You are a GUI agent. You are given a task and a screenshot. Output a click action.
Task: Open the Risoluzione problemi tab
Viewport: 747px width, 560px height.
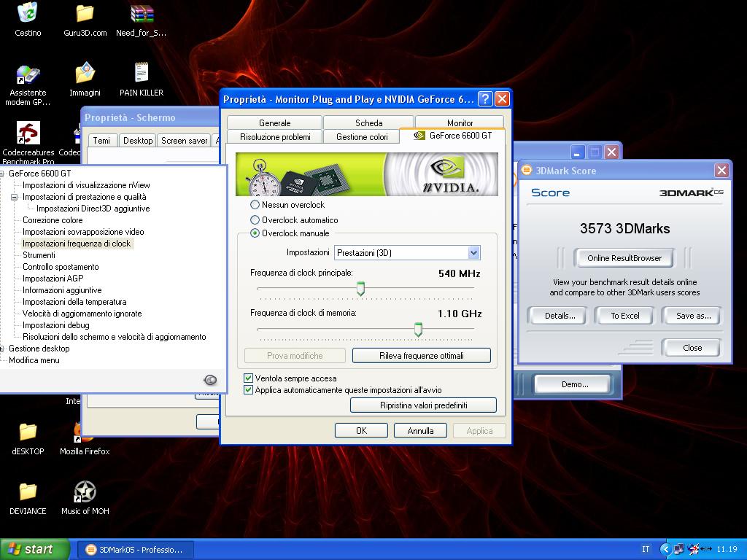click(275, 136)
